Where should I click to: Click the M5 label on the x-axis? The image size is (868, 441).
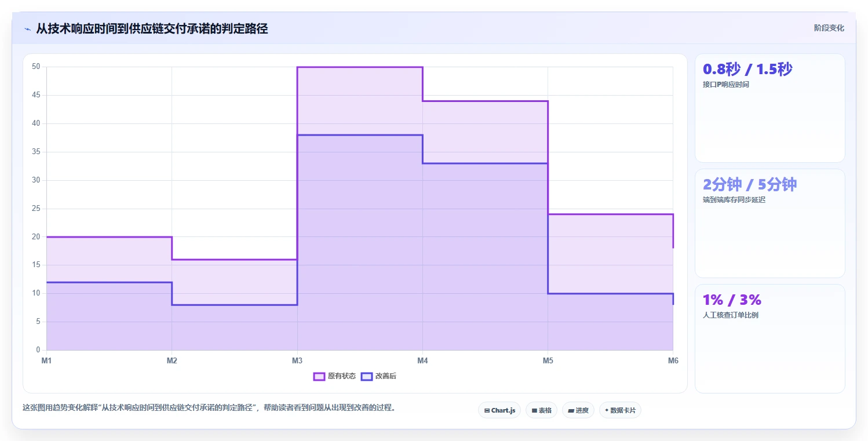[x=548, y=361]
